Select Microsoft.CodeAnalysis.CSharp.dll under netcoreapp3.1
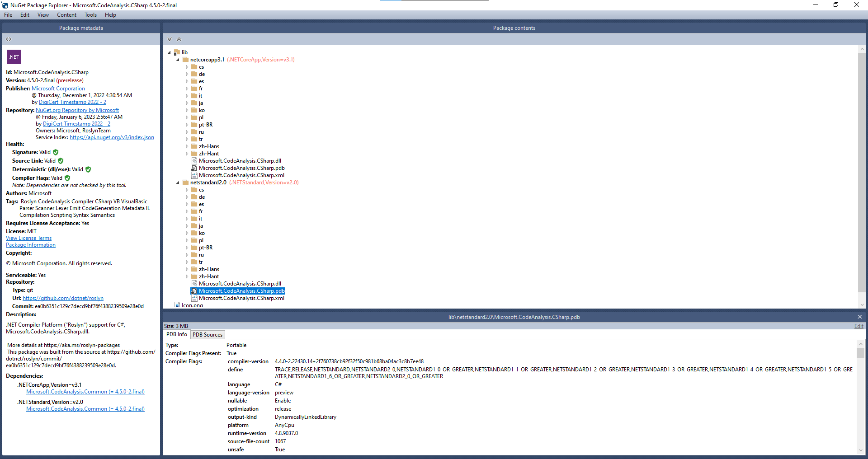Image resolution: width=868 pixels, height=459 pixels. point(240,160)
